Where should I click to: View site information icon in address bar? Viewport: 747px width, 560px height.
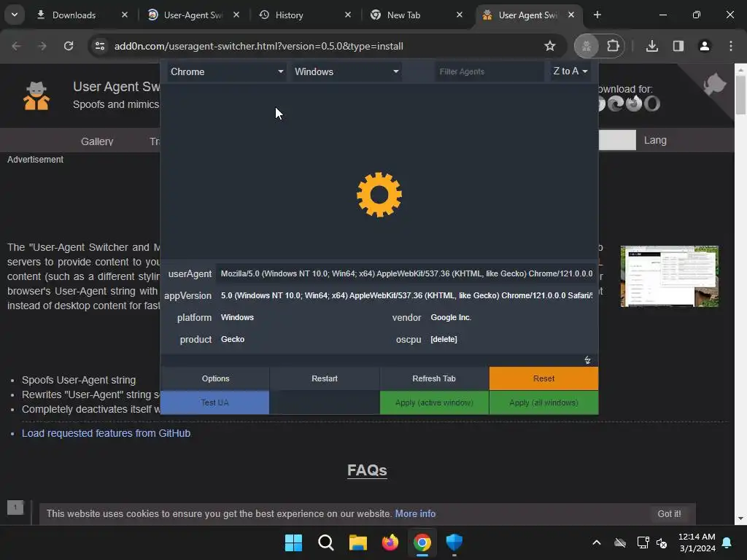click(x=99, y=46)
